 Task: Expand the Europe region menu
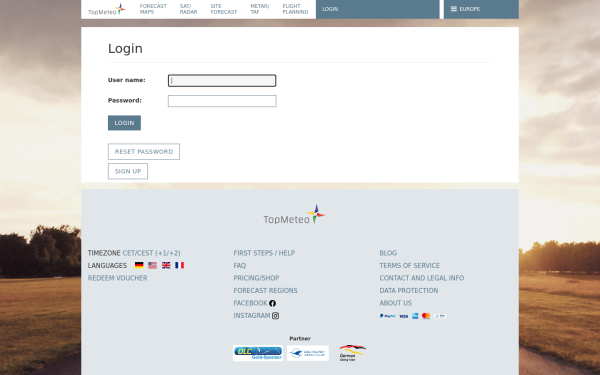(x=481, y=9)
